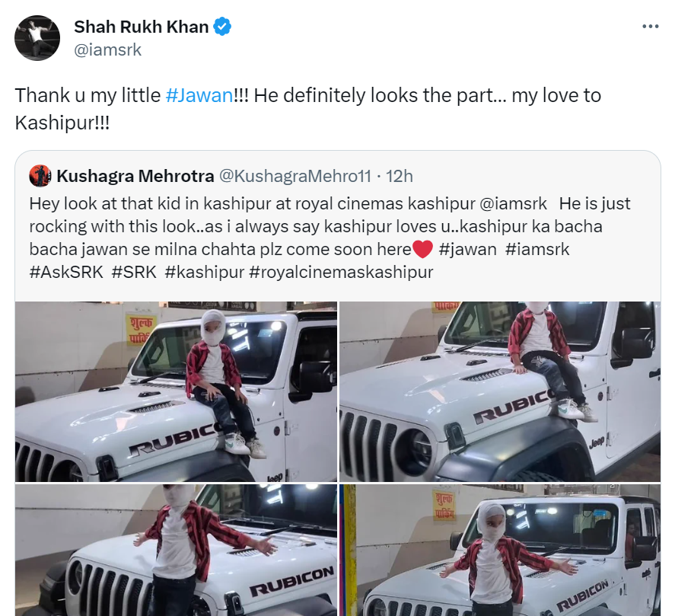View top-right photo of kid sitting on hood

[500, 391]
